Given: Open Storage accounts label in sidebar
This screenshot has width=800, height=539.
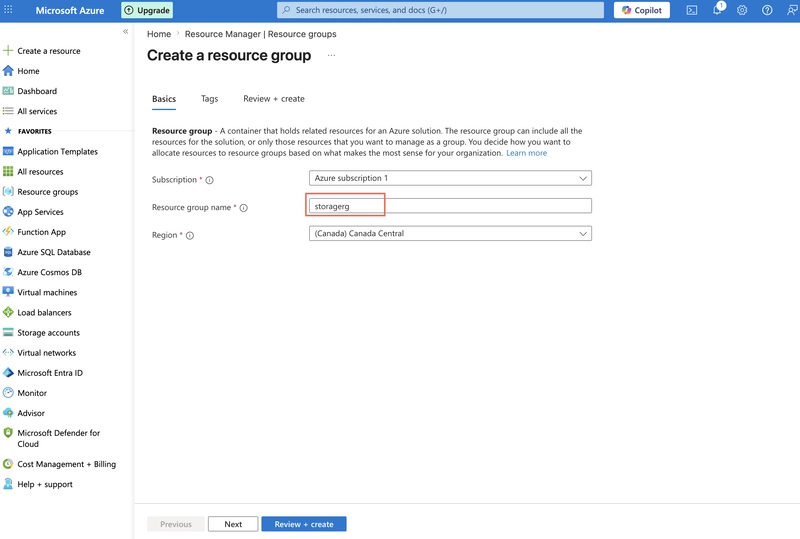Looking at the screenshot, I should pos(48,332).
